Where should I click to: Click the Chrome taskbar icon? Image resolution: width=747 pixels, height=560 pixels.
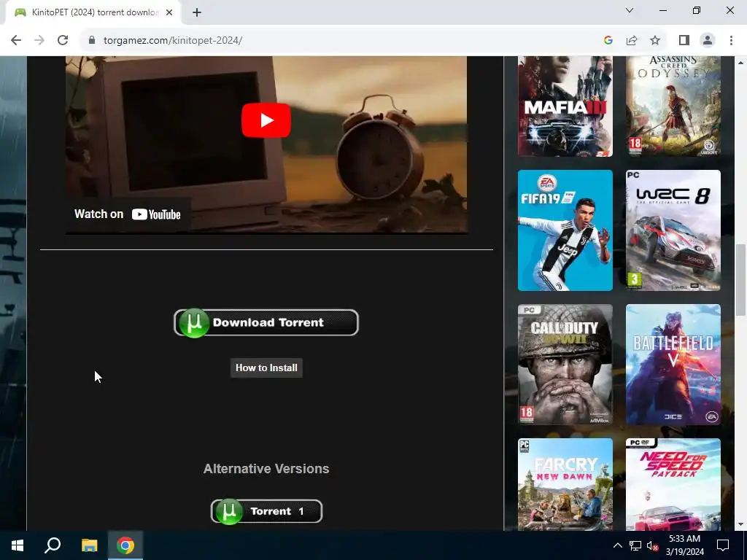pyautogui.click(x=125, y=545)
